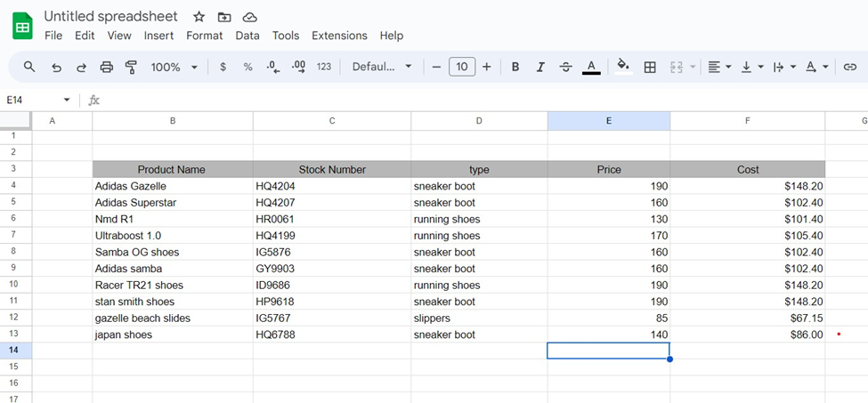This screenshot has height=403, width=868.
Task: Click the insert link icon
Action: coord(850,67)
